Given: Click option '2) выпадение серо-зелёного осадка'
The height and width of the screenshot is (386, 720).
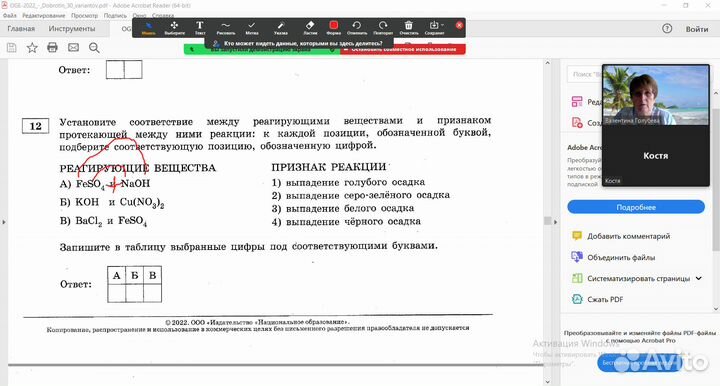Looking at the screenshot, I should pos(360,195).
